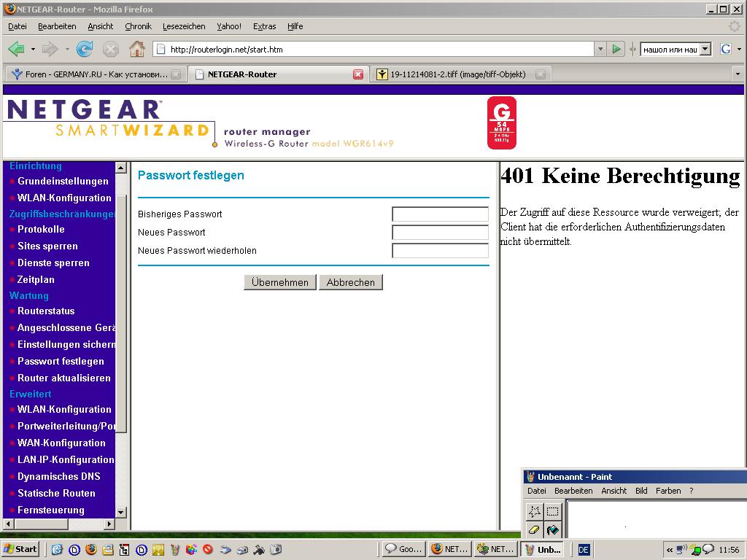
Task: Expand the search suggestions dropdown in search box
Action: click(x=705, y=49)
